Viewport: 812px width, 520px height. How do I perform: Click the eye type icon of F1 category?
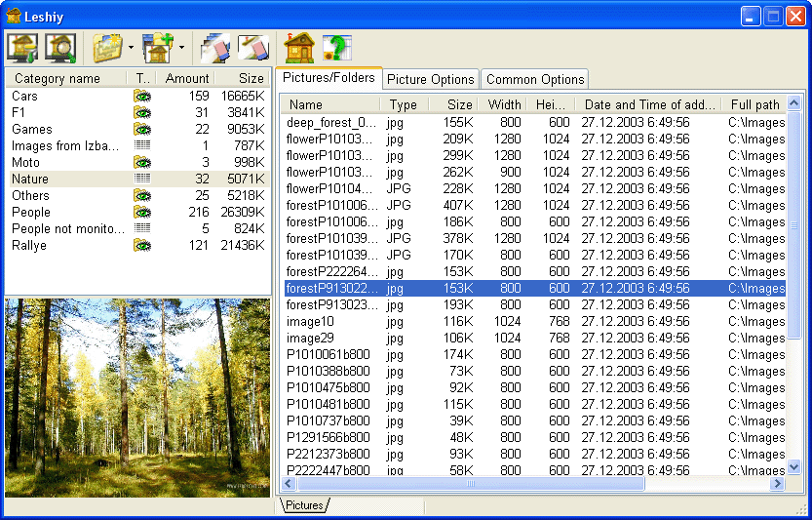coord(142,112)
